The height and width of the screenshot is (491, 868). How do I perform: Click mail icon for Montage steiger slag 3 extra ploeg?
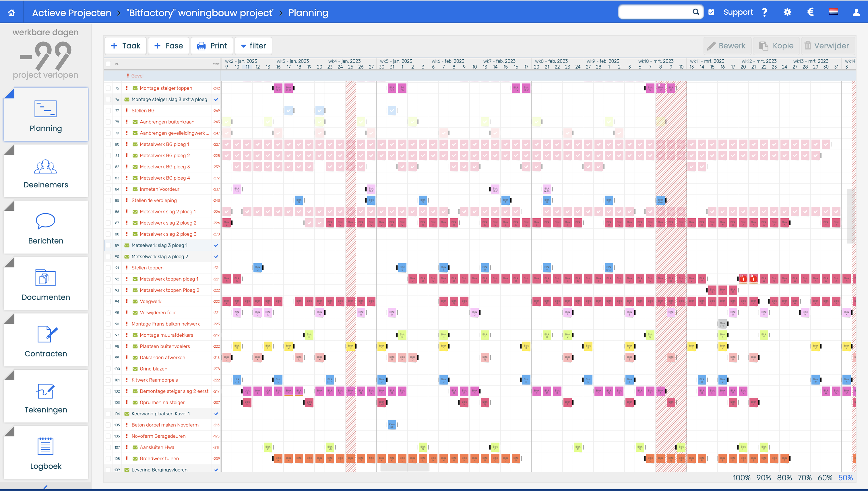click(127, 100)
